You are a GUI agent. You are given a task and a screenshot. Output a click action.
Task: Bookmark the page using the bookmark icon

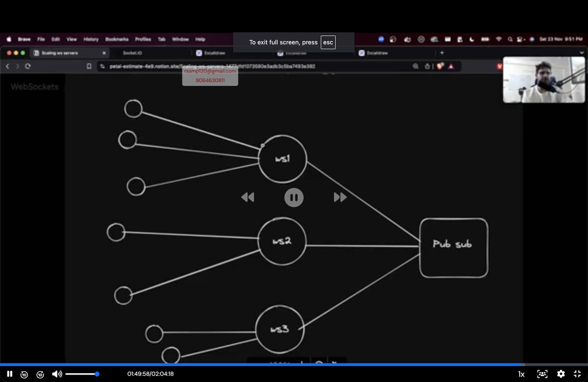pos(88,66)
